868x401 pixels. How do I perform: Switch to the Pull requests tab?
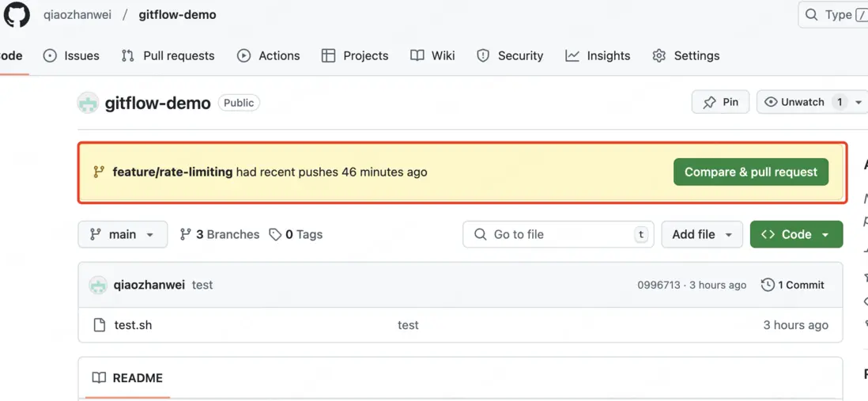[168, 55]
